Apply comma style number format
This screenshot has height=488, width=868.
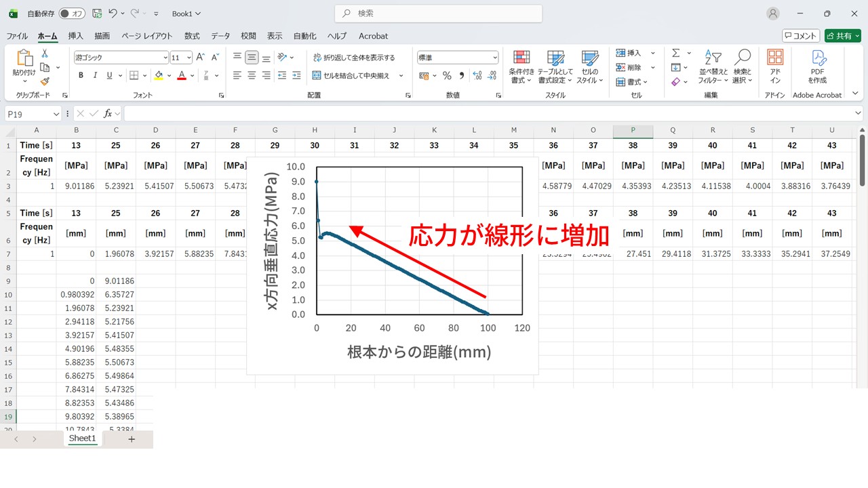(462, 75)
